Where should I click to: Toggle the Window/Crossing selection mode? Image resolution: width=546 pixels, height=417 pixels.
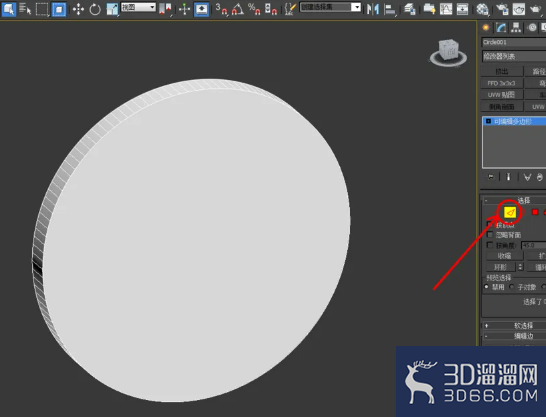point(58,9)
